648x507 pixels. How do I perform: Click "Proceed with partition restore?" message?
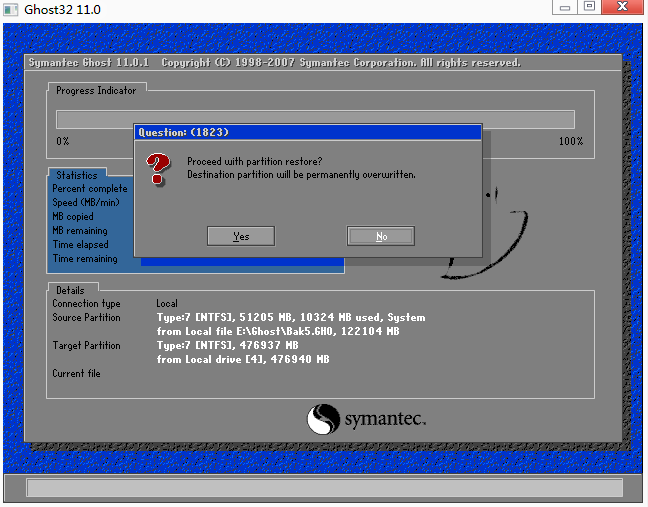click(255, 162)
